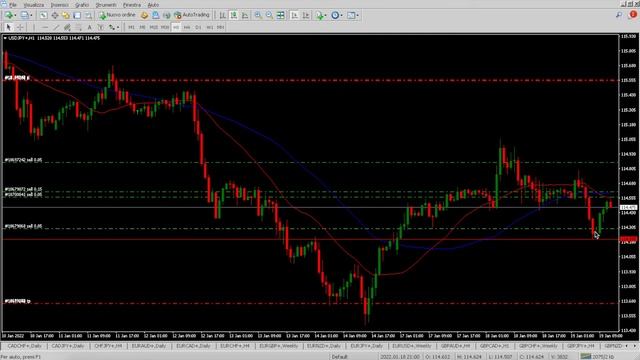Select the horizontal line drawing tool
Viewport: 640px width, 360px height.
tap(44, 27)
